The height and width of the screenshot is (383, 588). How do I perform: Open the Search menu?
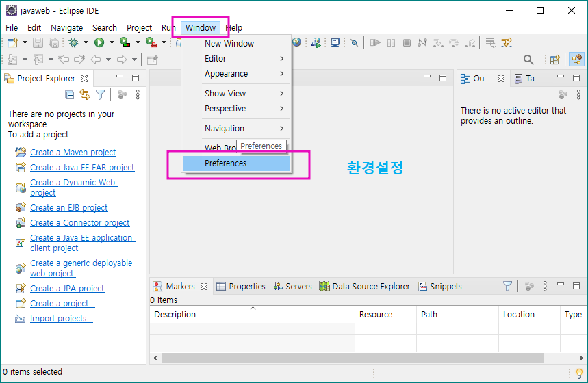click(x=105, y=28)
